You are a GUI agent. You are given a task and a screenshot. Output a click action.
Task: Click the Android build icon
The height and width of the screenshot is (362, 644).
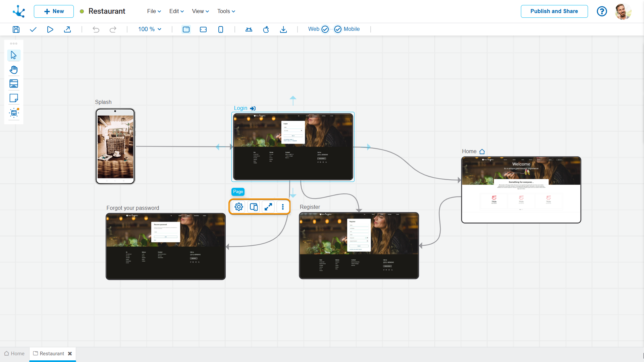click(x=249, y=29)
